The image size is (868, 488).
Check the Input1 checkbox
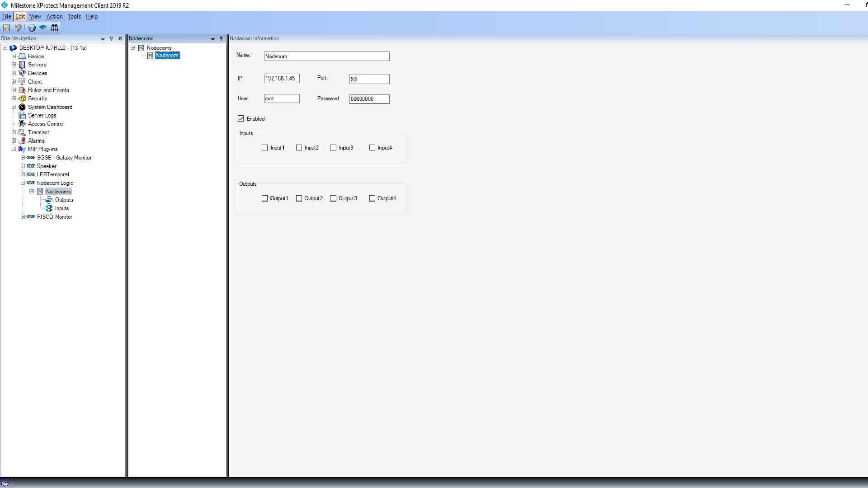tap(265, 148)
